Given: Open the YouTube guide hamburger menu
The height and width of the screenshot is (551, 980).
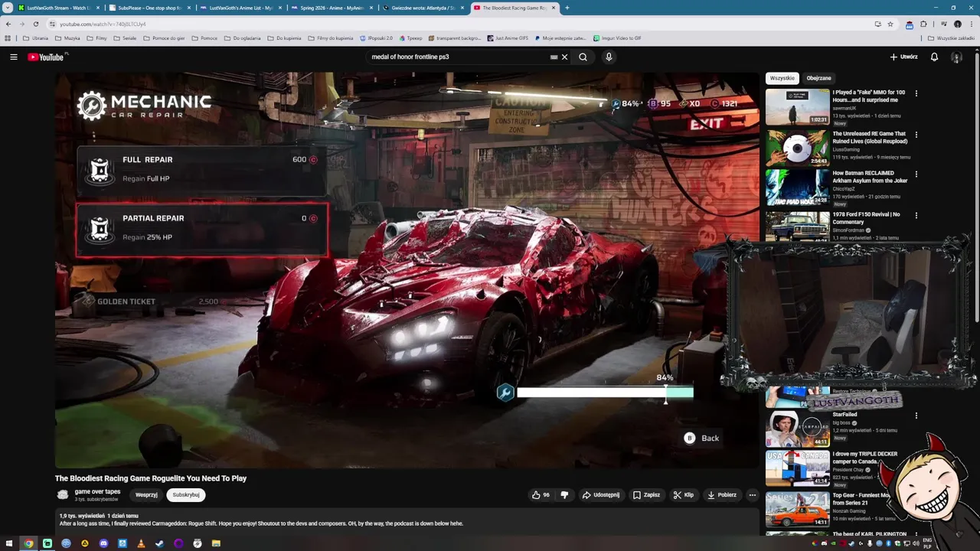Looking at the screenshot, I should (x=13, y=57).
